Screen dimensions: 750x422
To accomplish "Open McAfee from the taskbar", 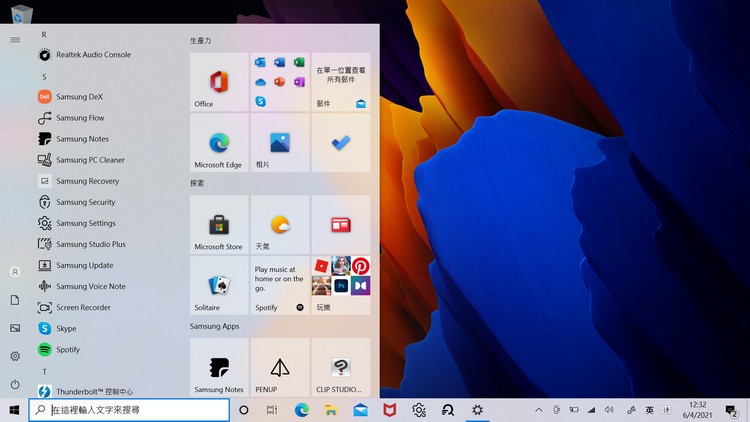I will click(x=389, y=410).
